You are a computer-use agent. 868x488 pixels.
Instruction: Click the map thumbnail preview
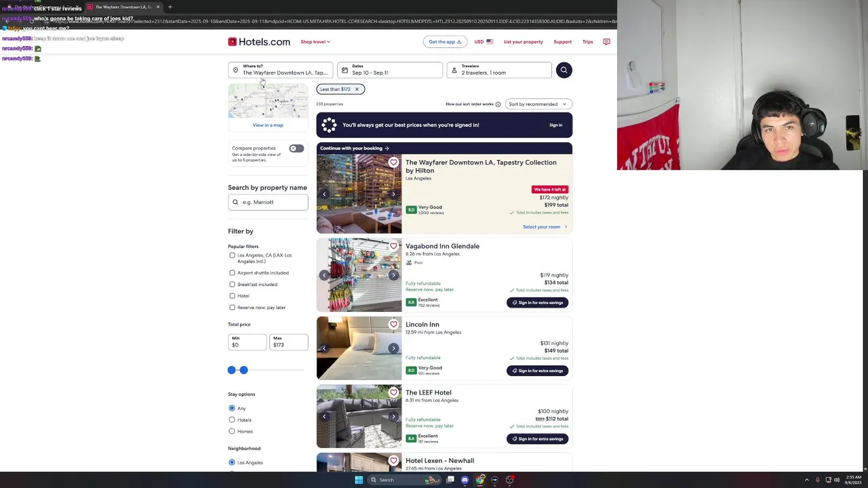pyautogui.click(x=268, y=101)
